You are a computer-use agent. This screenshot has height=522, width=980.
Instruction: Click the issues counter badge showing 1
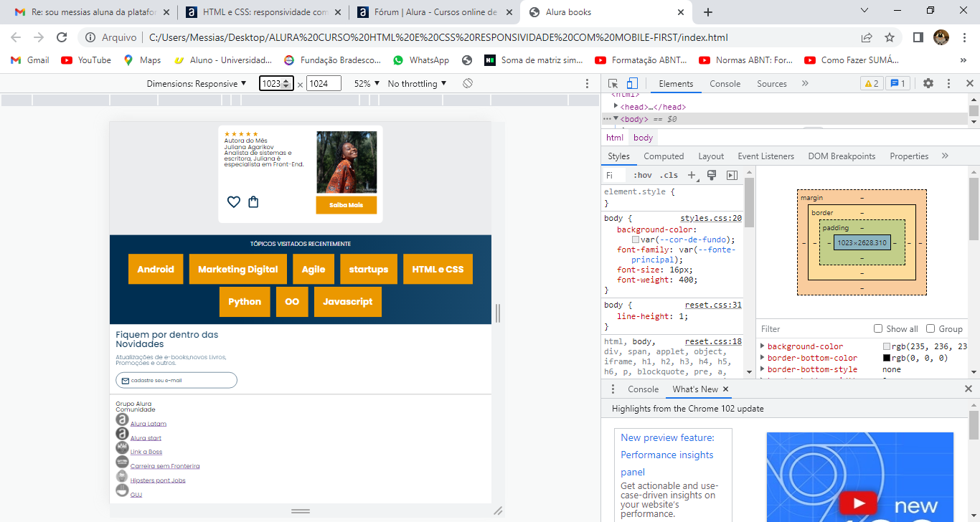point(898,84)
